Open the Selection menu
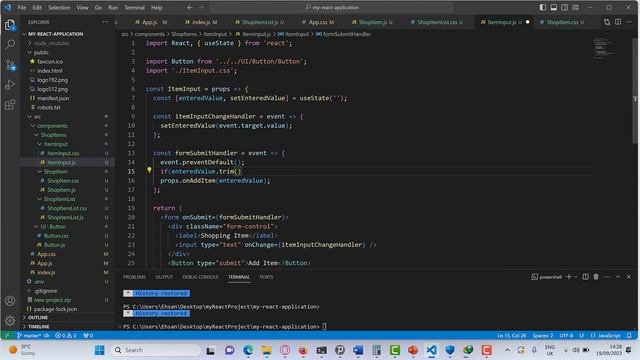Screen dimensions: 640x360 click(x=59, y=7)
